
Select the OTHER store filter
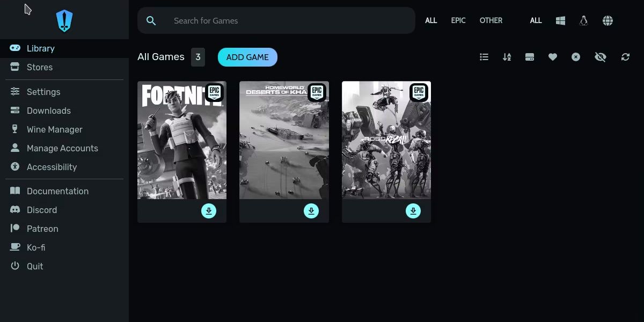(491, 20)
